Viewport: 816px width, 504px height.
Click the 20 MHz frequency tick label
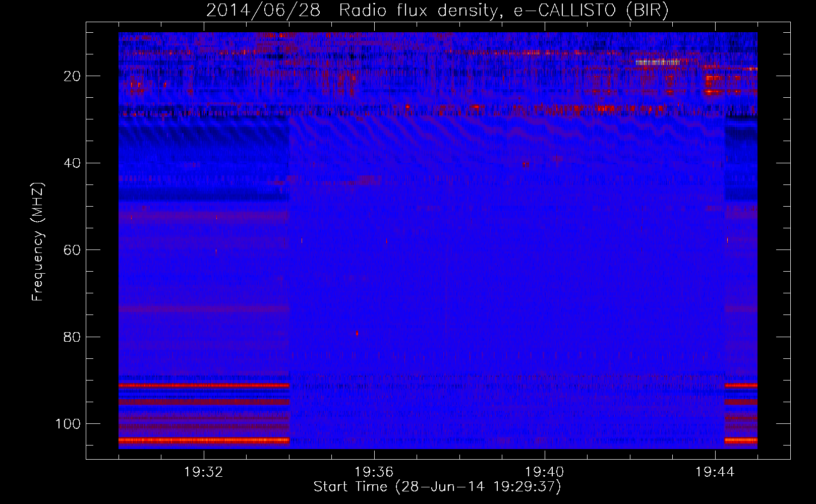72,76
